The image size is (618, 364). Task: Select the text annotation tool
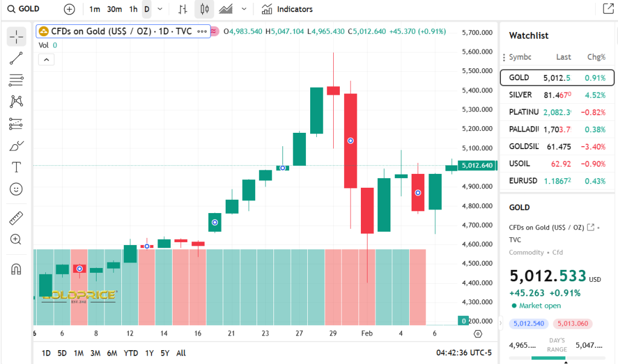click(16, 167)
